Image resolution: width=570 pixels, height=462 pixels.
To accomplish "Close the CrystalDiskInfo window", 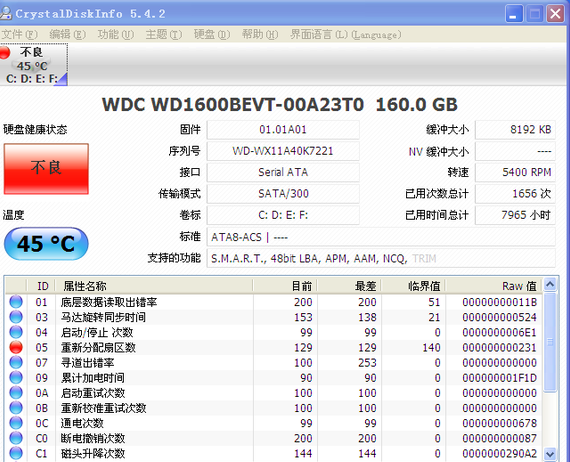I will (x=555, y=14).
